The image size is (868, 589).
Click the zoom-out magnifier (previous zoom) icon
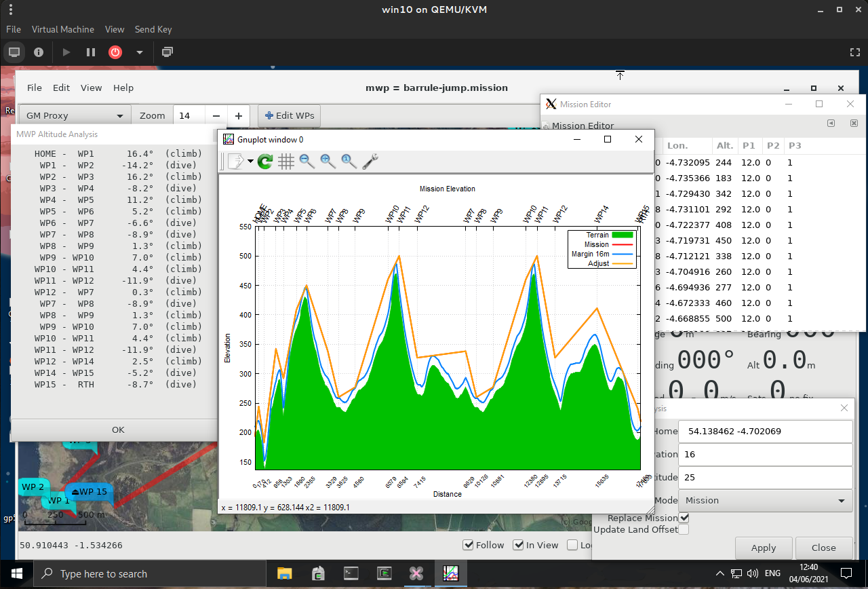coord(307,161)
